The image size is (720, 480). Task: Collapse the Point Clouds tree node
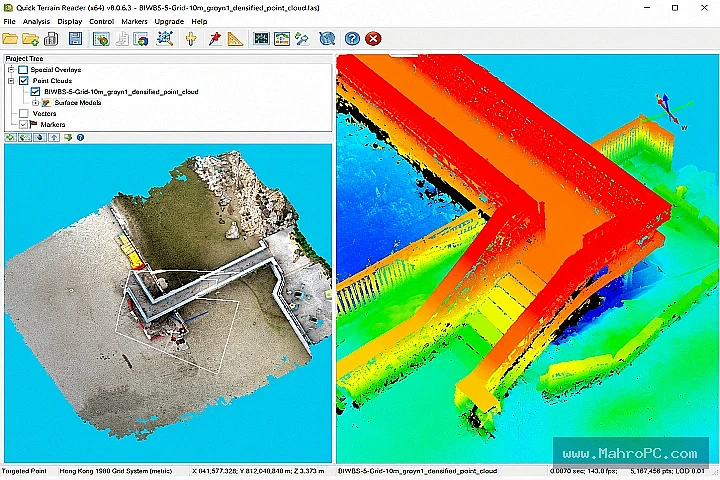coord(11,81)
